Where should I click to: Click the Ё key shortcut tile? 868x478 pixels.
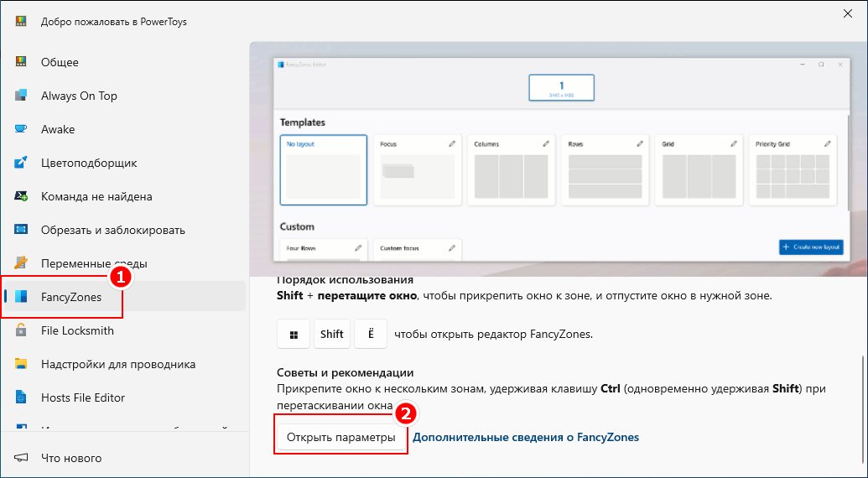(x=371, y=334)
